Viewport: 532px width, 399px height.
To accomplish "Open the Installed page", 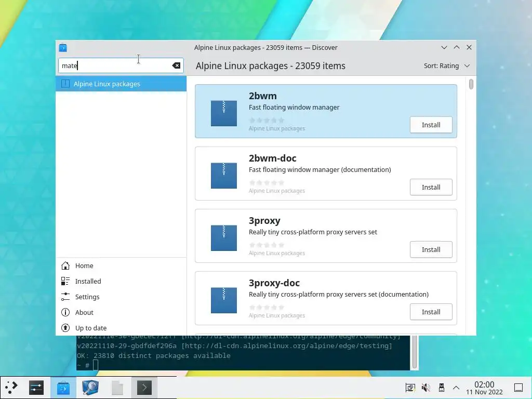I will pos(121,281).
